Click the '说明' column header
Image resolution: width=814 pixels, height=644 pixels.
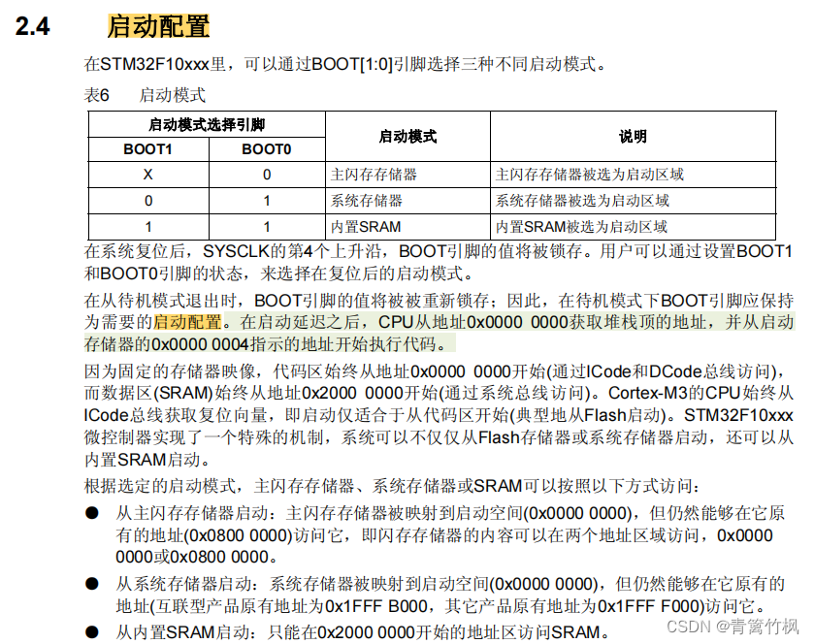(633, 137)
